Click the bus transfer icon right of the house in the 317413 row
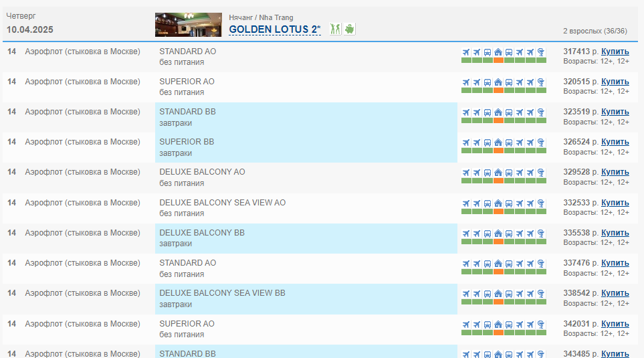Screen dimensions: 644x358 pos(509,52)
